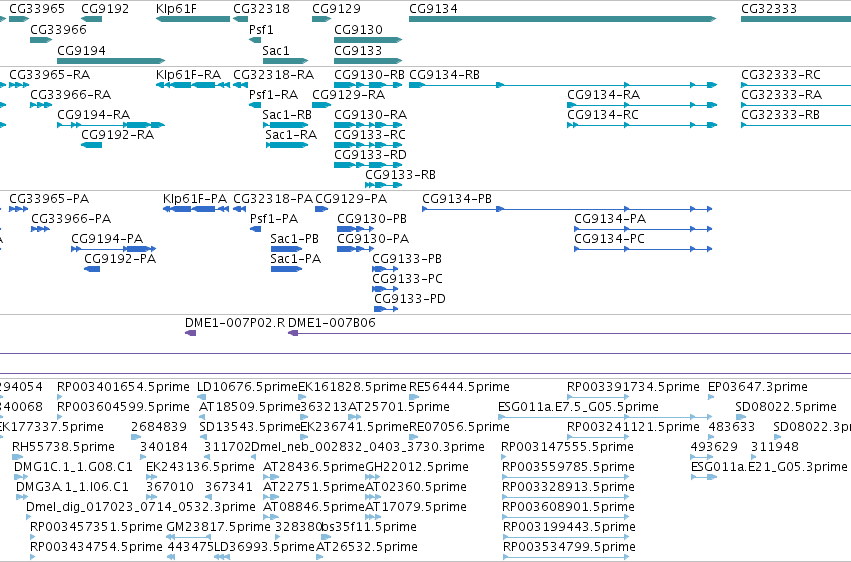Click transcript Klp61F-RA
Viewport: 851px width, 562px height.
point(193,85)
